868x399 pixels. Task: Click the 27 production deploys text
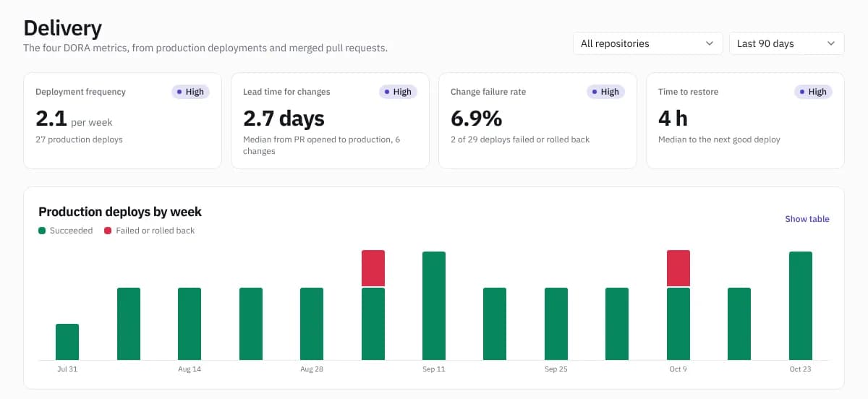point(79,140)
